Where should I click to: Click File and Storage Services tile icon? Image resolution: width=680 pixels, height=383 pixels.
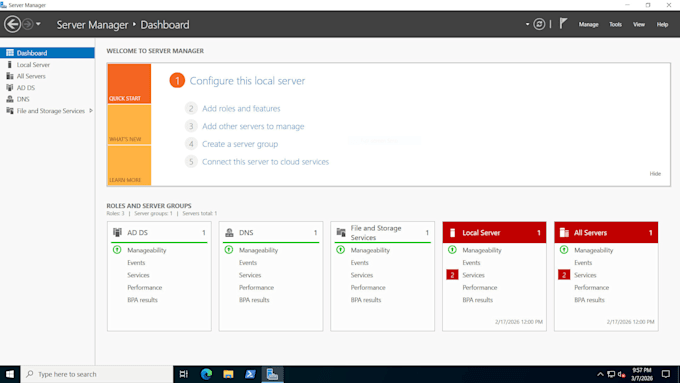click(341, 232)
